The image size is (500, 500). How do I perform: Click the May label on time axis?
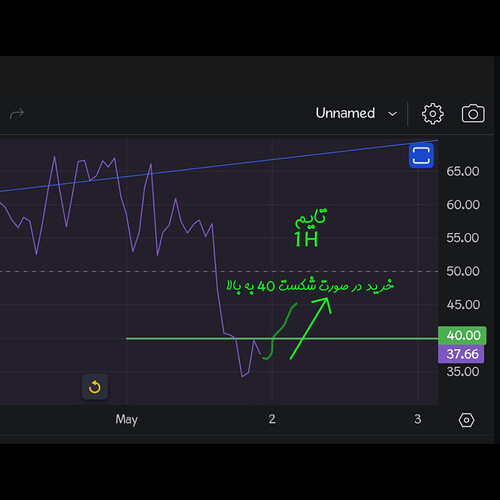pyautogui.click(x=126, y=419)
